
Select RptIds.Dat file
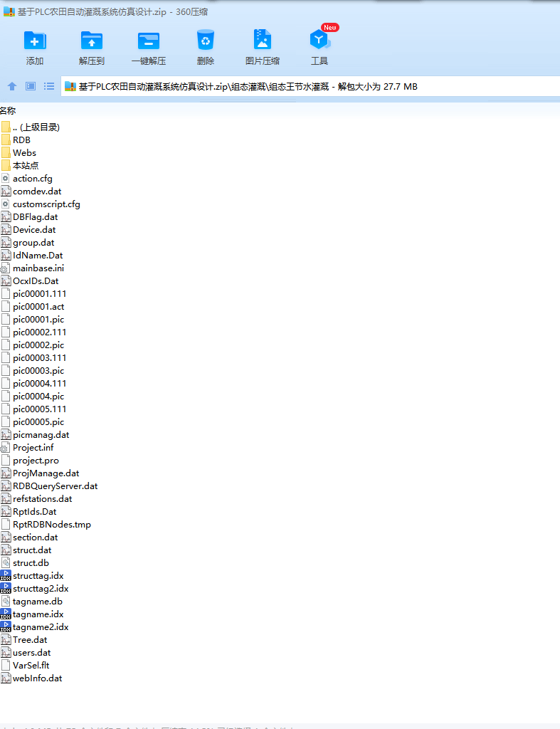point(34,511)
